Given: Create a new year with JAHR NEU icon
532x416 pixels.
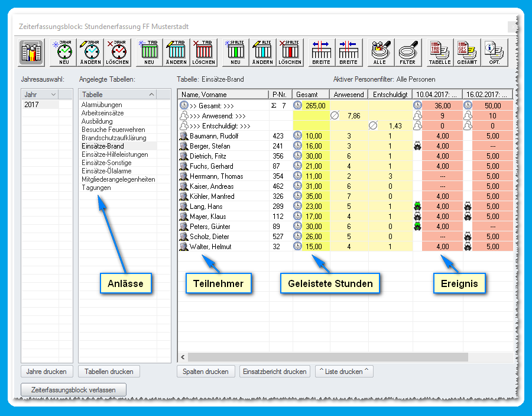Looking at the screenshot, I should tap(63, 52).
